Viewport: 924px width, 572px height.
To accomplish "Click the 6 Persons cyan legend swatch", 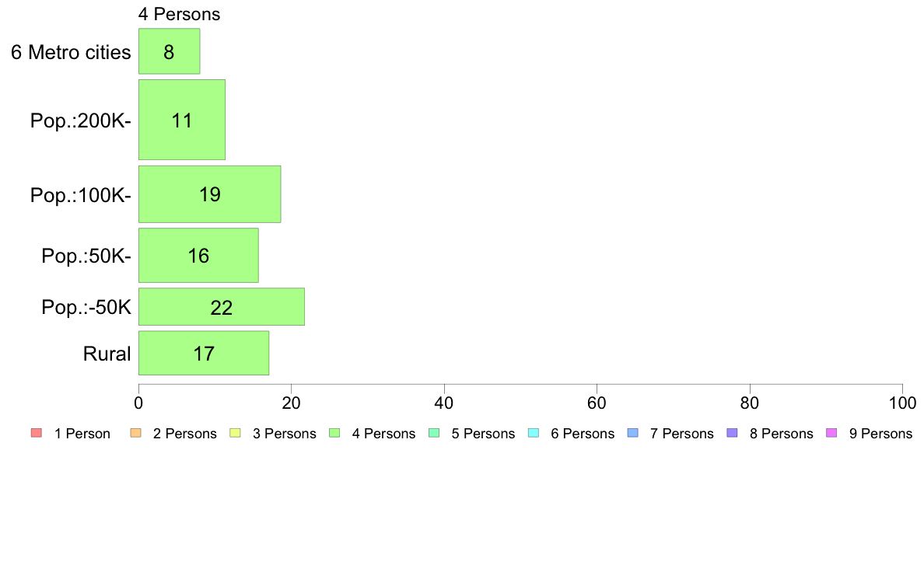I will (x=534, y=433).
